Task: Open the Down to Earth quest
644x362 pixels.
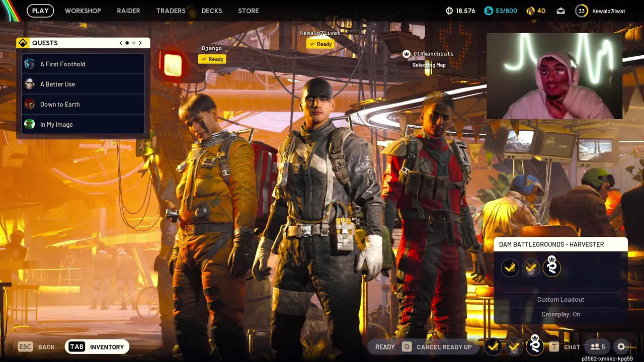Action: [83, 104]
